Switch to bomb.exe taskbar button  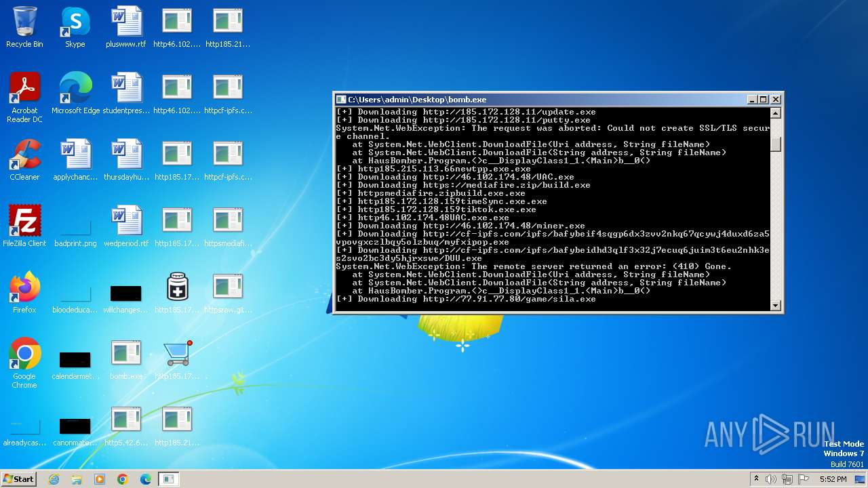pyautogui.click(x=169, y=479)
